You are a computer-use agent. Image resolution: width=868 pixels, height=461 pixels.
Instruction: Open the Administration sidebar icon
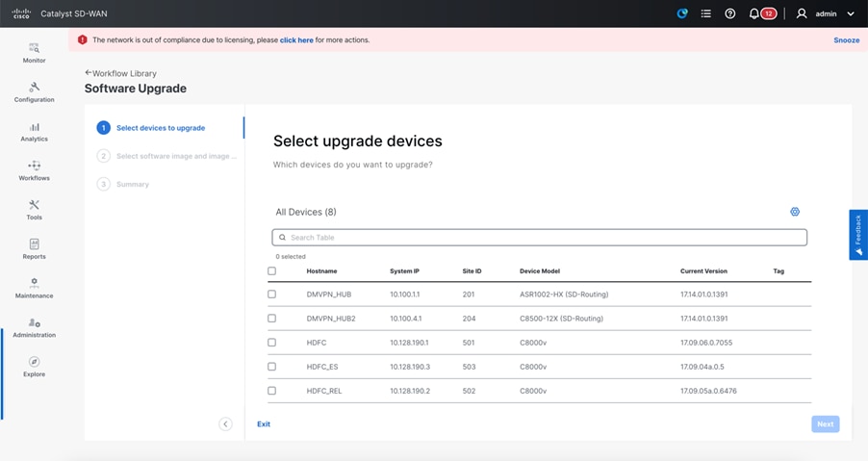(34, 322)
